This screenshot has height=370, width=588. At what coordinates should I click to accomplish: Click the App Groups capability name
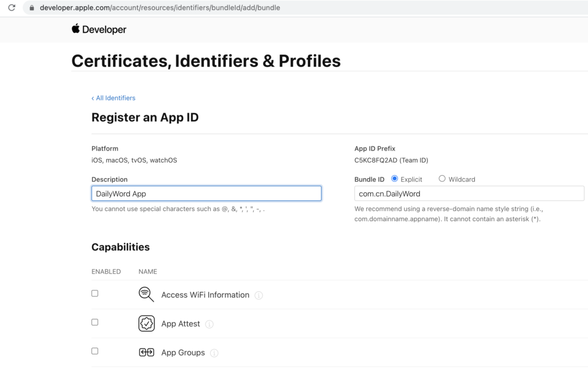tap(183, 353)
